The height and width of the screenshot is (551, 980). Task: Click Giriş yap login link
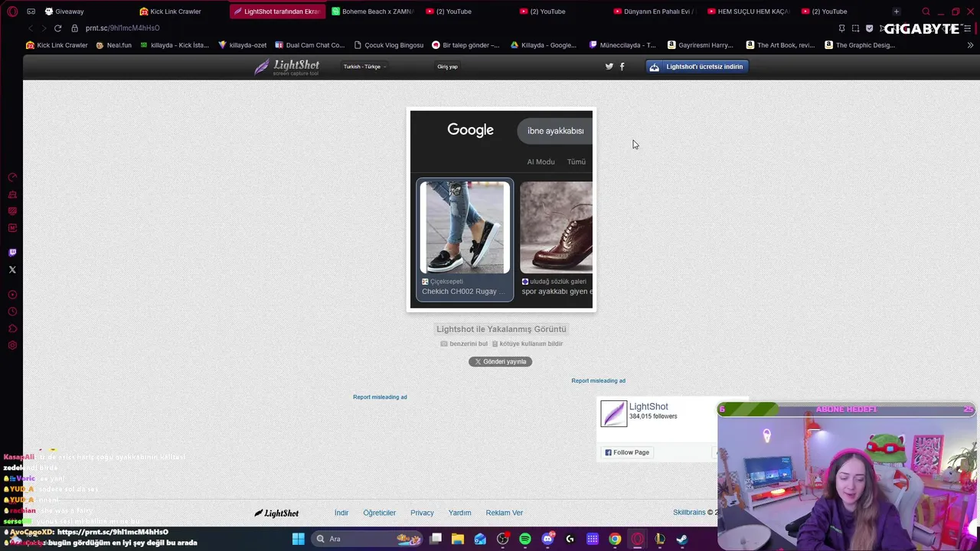pos(447,67)
